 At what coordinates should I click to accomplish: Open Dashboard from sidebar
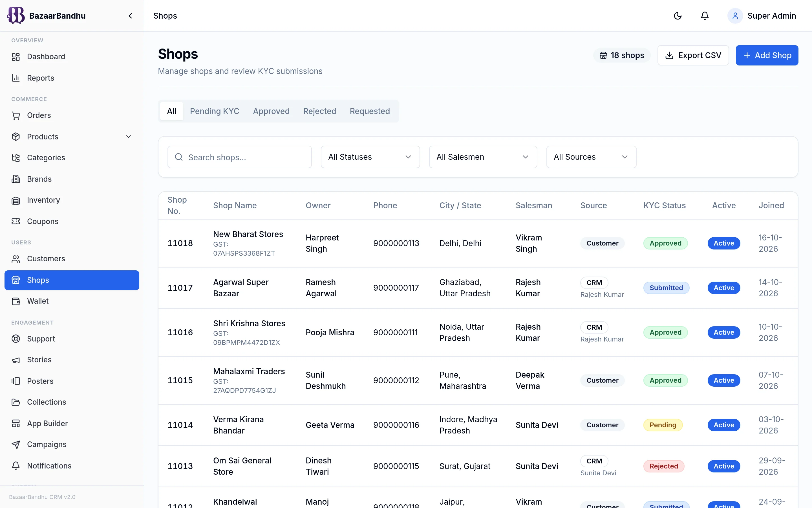click(x=72, y=57)
